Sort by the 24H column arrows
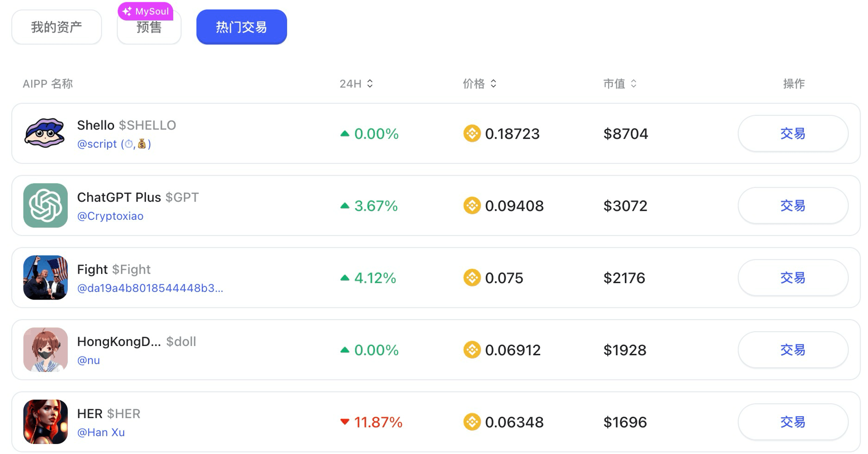 point(370,84)
